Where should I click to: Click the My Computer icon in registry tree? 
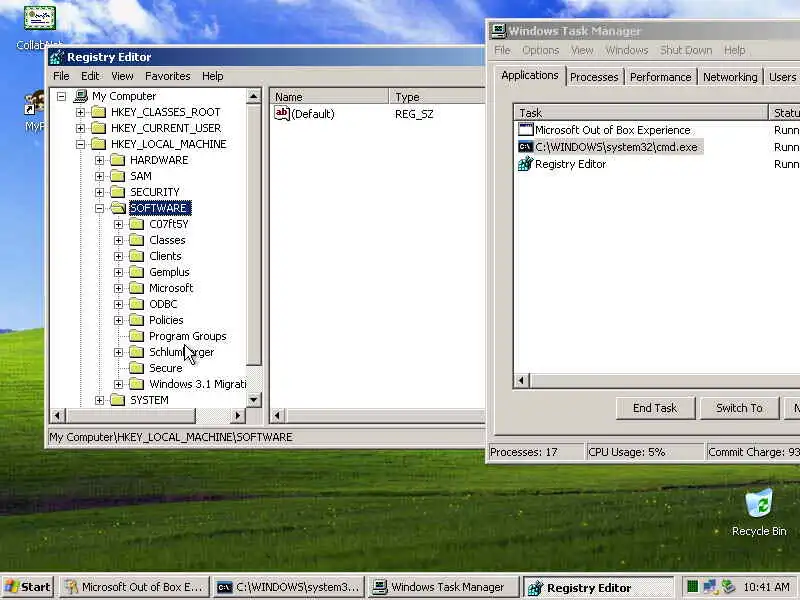(81, 96)
